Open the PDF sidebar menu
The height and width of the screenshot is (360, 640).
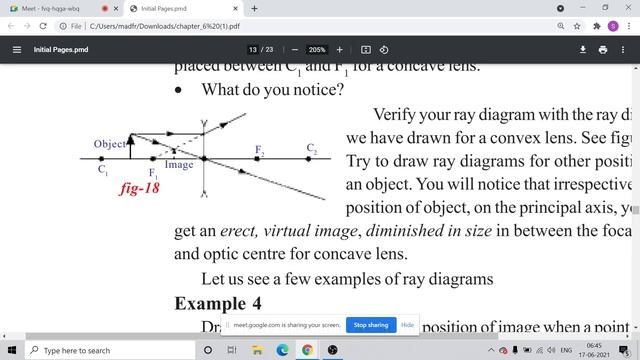pos(17,50)
